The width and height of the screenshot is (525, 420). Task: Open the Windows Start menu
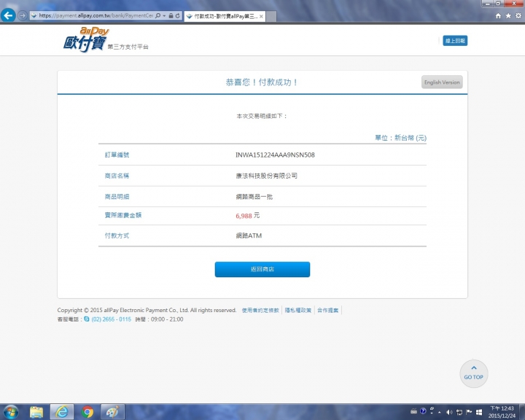coord(11,412)
